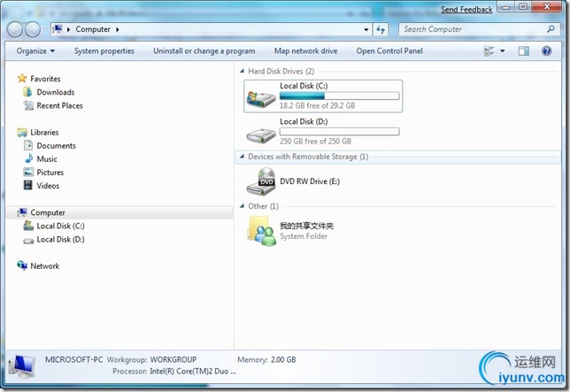Viewport: 570px width, 392px height.
Task: Open the Videos library
Action: [48, 186]
